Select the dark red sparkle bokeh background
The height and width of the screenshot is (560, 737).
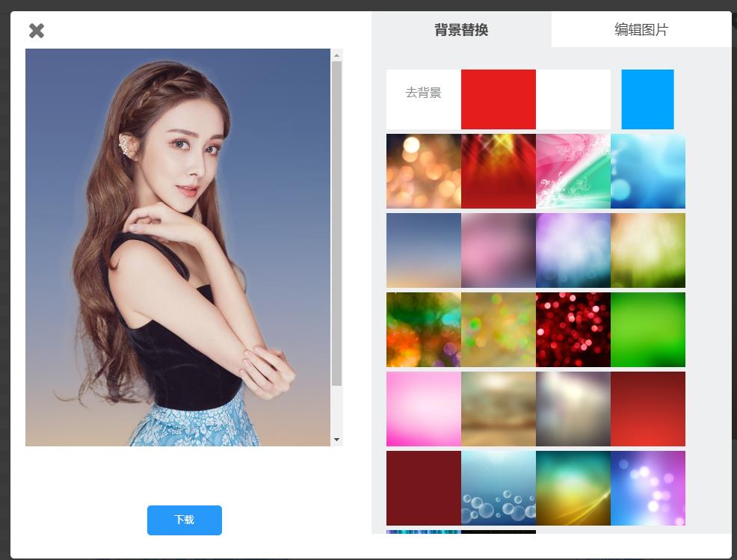click(x=573, y=330)
